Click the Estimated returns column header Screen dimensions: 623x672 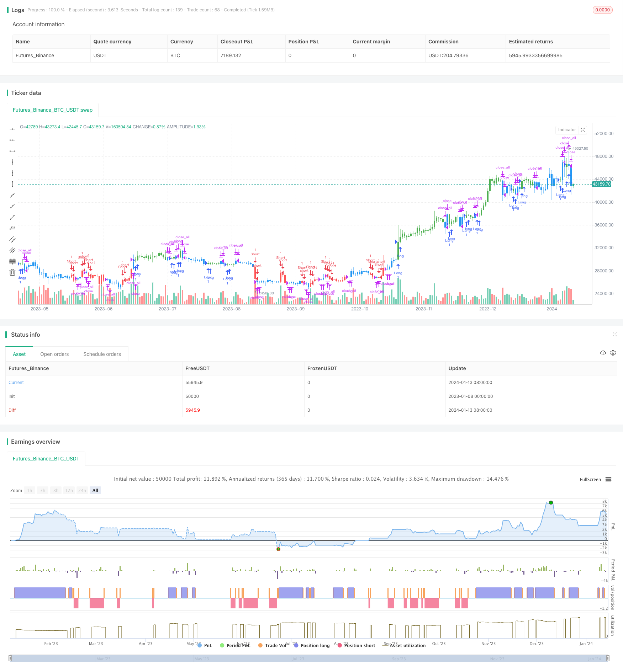[x=531, y=42]
